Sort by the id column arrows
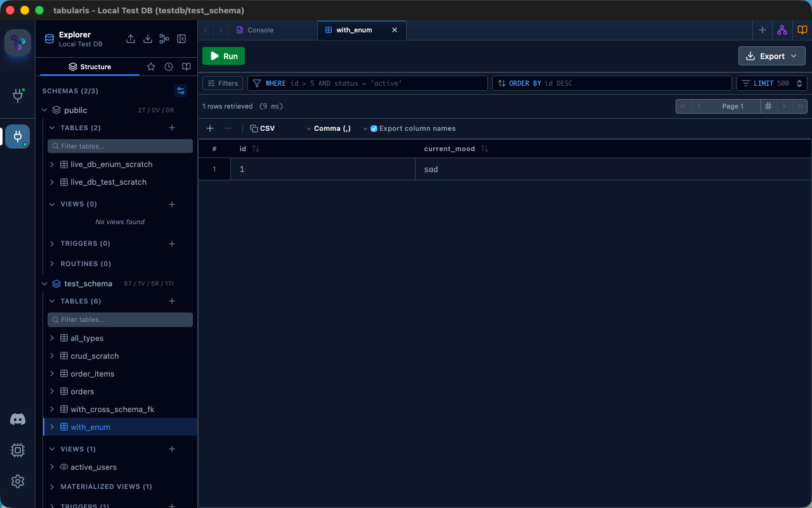Viewport: 812px width, 508px height. coord(256,149)
